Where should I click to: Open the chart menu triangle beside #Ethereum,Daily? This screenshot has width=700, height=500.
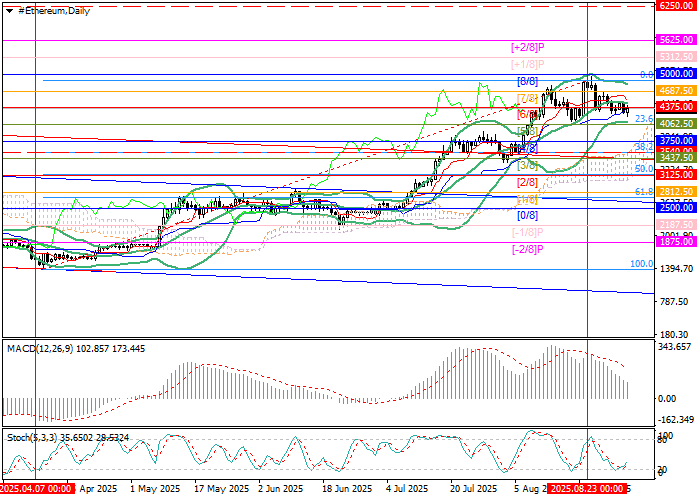[9, 11]
